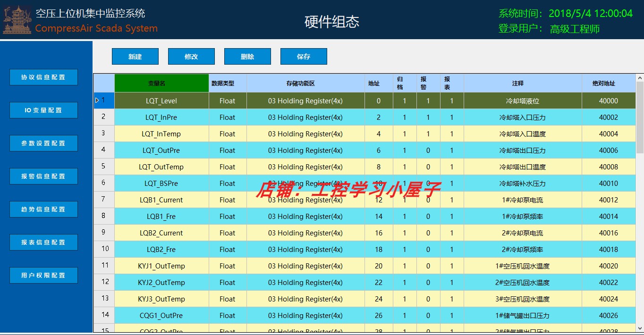The image size is (644, 335).
Task: Click the 数据类型 column header
Action: click(x=228, y=83)
